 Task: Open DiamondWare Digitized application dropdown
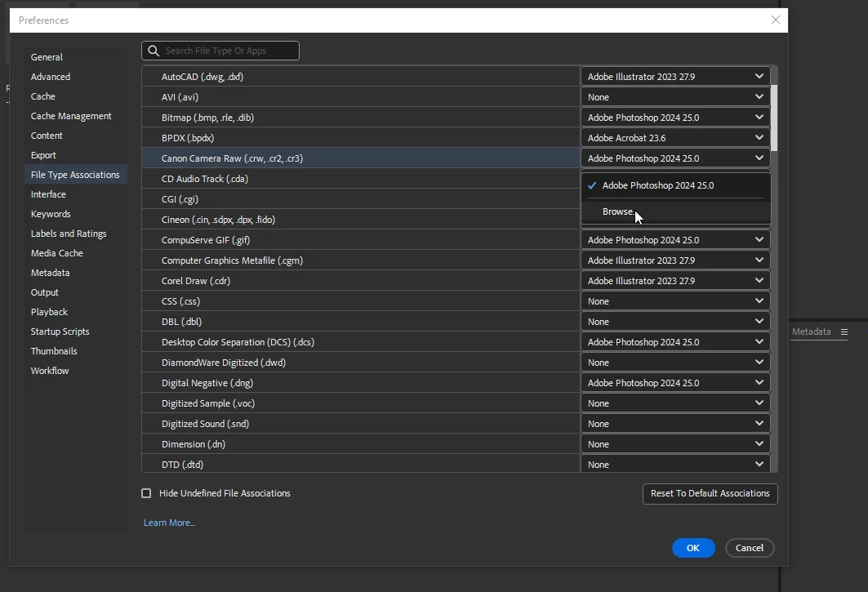coord(674,363)
